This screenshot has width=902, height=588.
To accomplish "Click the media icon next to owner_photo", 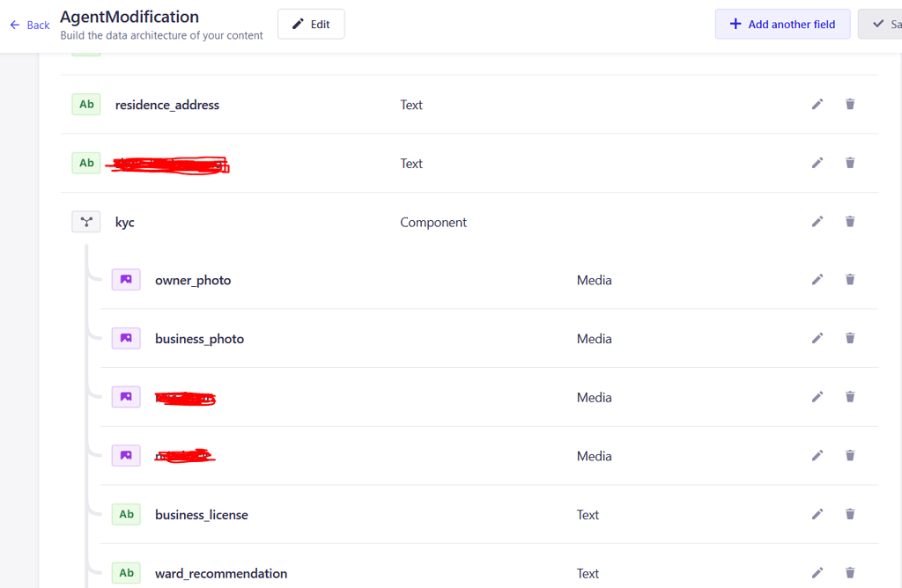I will coord(126,279).
